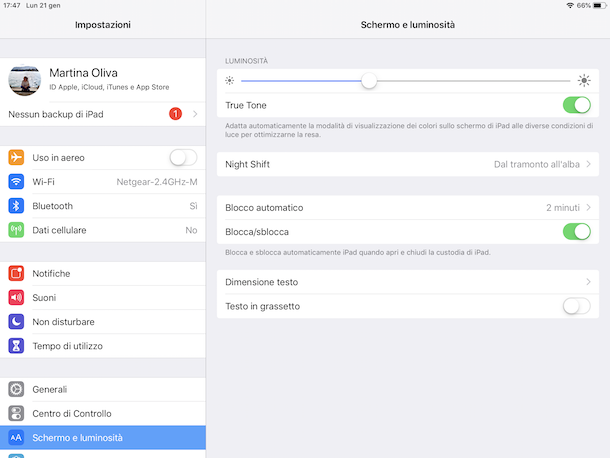Open Martina Oliva Apple ID account
The height and width of the screenshot is (458, 610).
click(x=103, y=81)
